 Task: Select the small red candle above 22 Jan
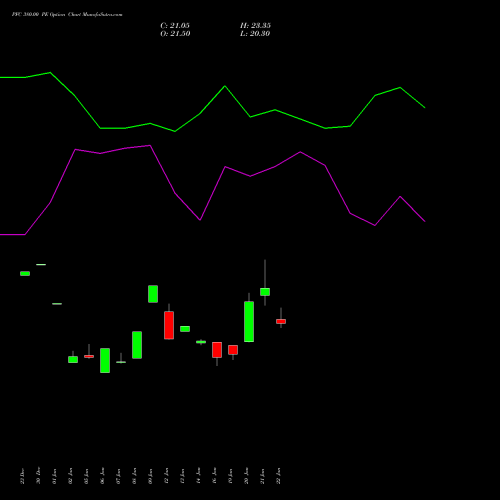tap(281, 321)
